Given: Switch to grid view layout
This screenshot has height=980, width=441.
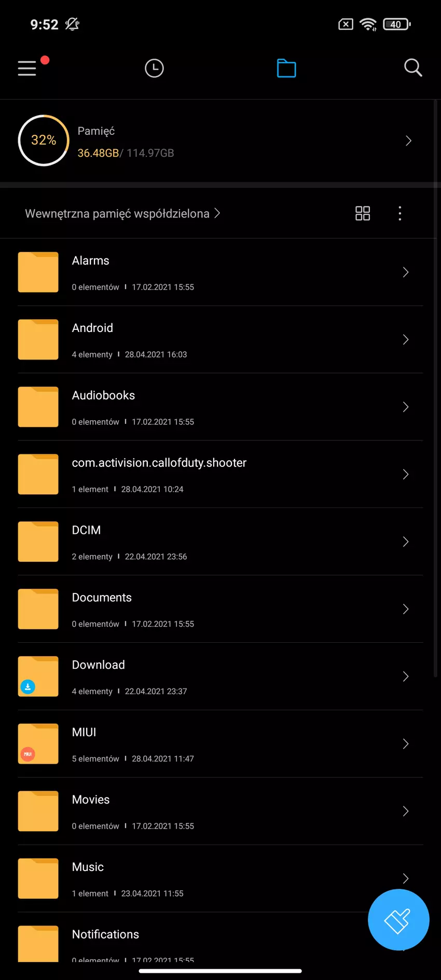Looking at the screenshot, I should coord(363,213).
